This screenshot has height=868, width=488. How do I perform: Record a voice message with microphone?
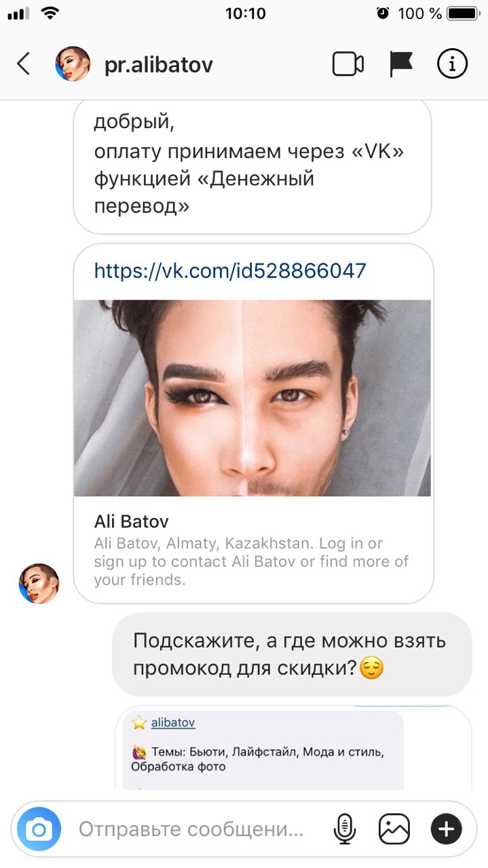click(345, 829)
